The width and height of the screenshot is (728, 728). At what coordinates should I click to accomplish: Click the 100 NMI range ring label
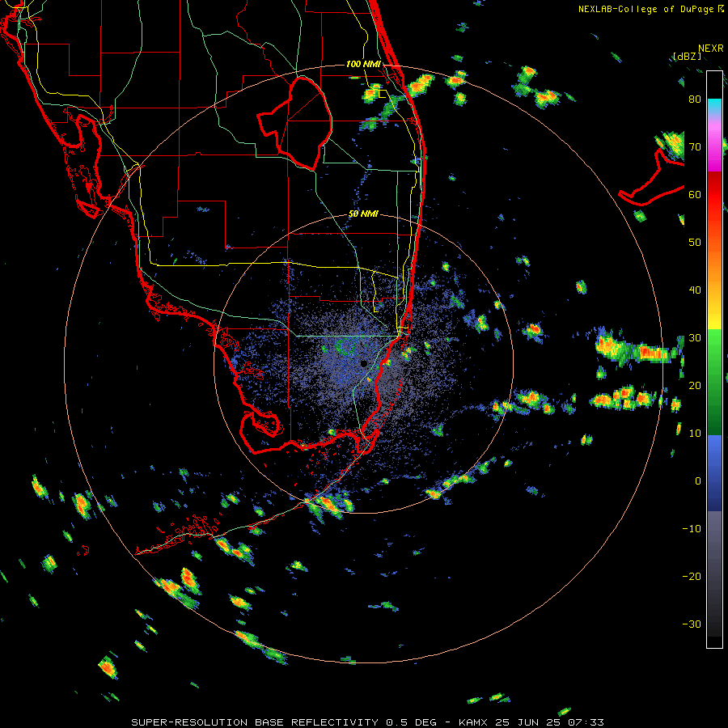(x=363, y=64)
